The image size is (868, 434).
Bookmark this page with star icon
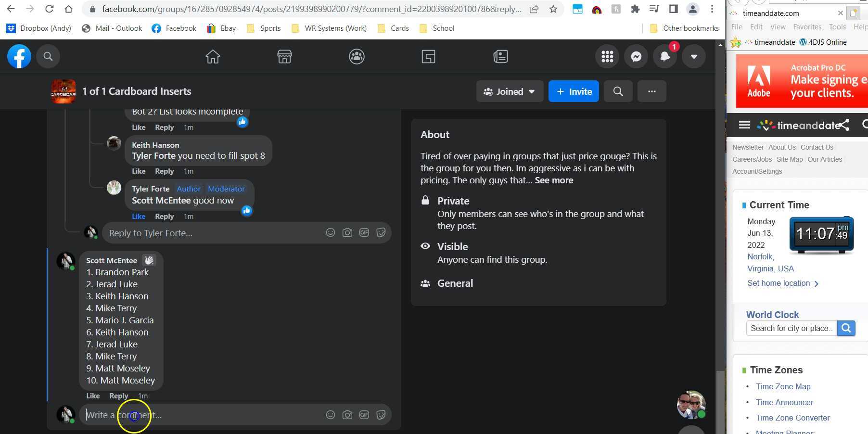coord(553,9)
